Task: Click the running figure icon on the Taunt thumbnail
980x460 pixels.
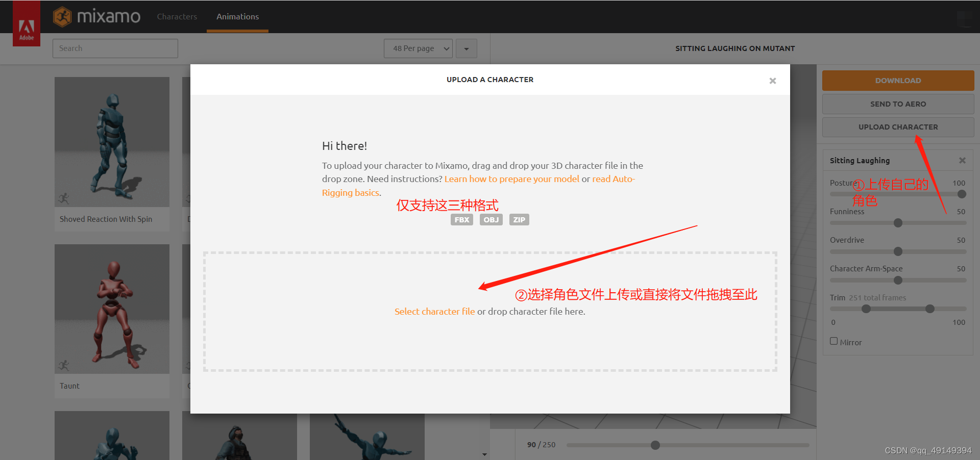Action: [x=64, y=365]
